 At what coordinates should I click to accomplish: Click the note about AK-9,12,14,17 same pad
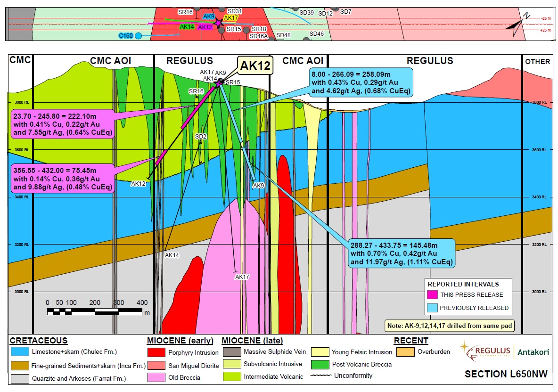pos(450,326)
